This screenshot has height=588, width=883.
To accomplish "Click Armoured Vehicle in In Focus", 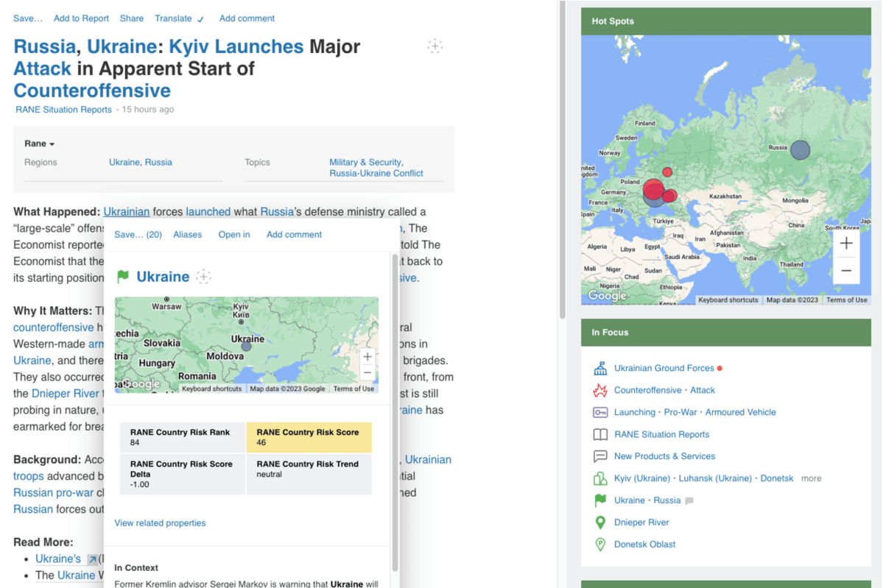I will pyautogui.click(x=741, y=412).
